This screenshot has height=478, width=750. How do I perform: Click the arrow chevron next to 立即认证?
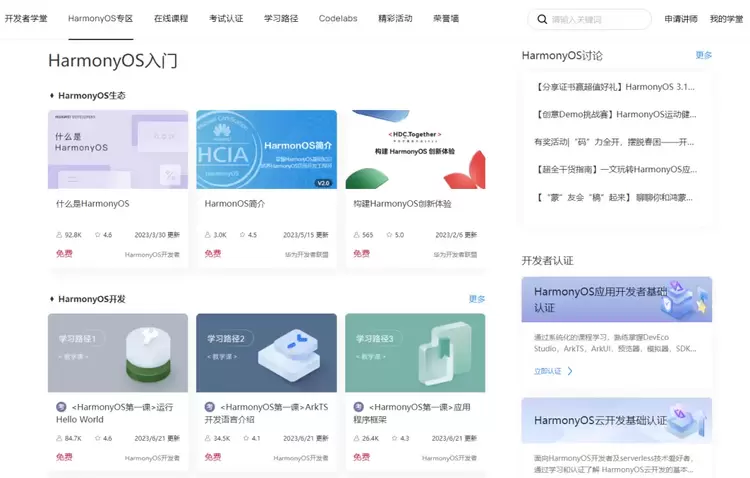coord(570,371)
